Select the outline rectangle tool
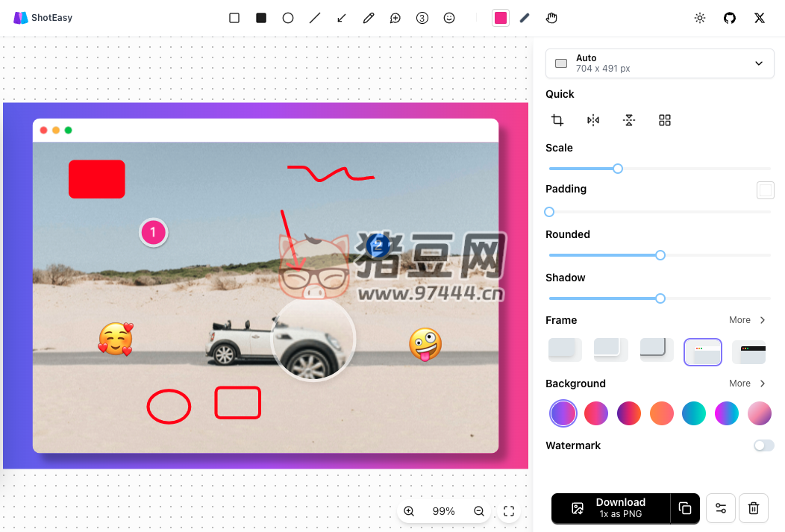 point(234,18)
